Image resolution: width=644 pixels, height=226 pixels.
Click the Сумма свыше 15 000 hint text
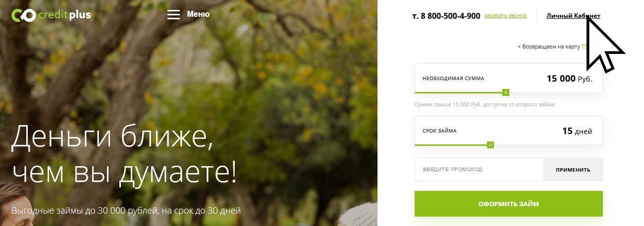pos(484,105)
